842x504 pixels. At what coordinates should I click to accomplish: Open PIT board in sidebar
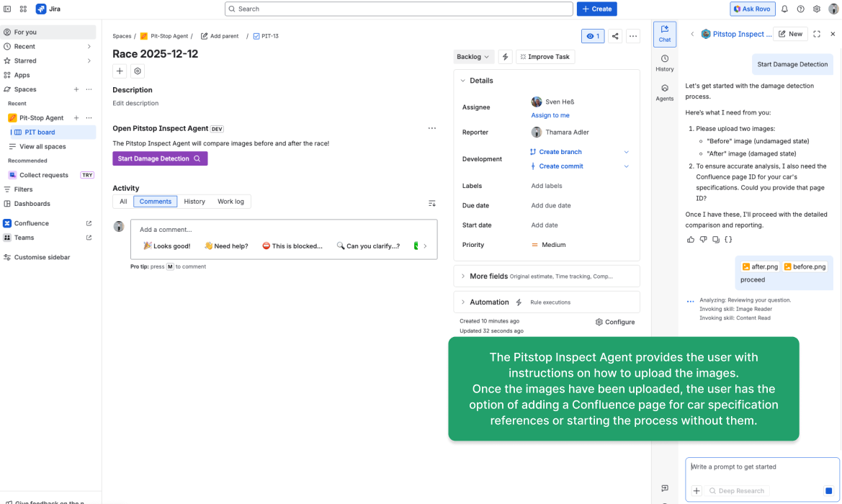click(53, 132)
